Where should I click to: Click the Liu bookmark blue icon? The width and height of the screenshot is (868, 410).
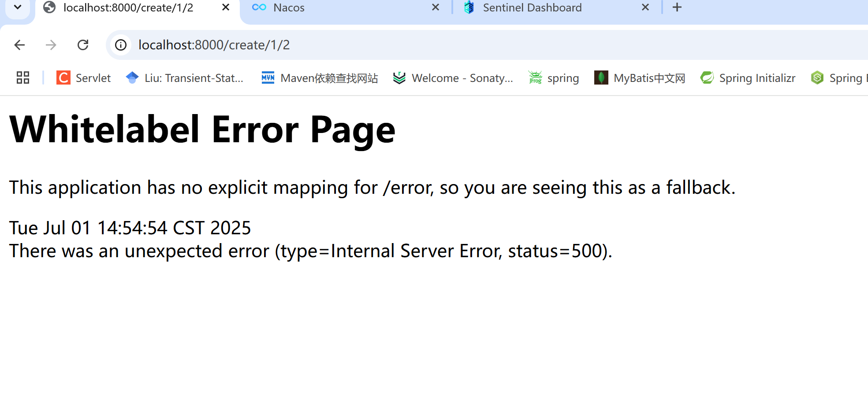[x=132, y=78]
